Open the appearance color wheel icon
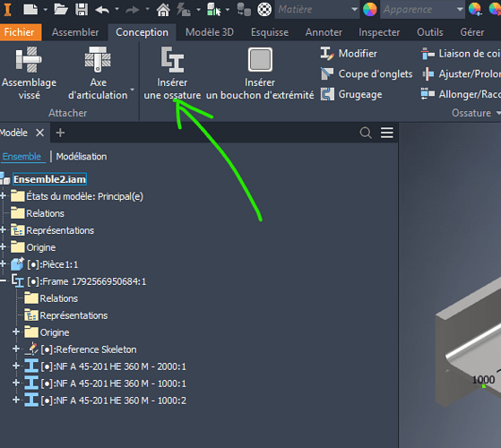The image size is (501, 448). 369,9
